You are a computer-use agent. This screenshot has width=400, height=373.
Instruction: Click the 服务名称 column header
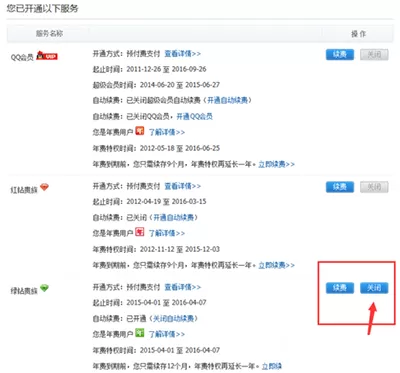pos(49,33)
